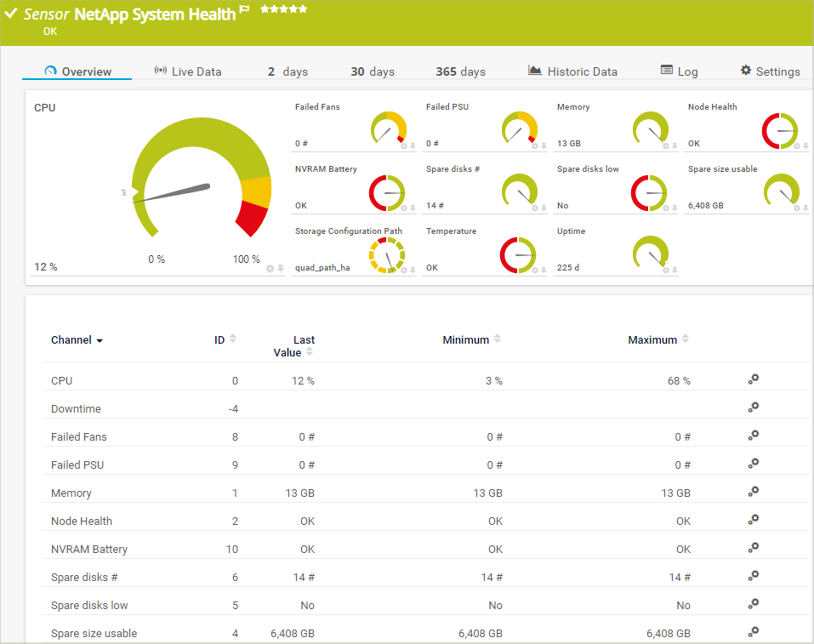Open channel settings for the Memory row
Screen dimensions: 814x644
coord(753,492)
